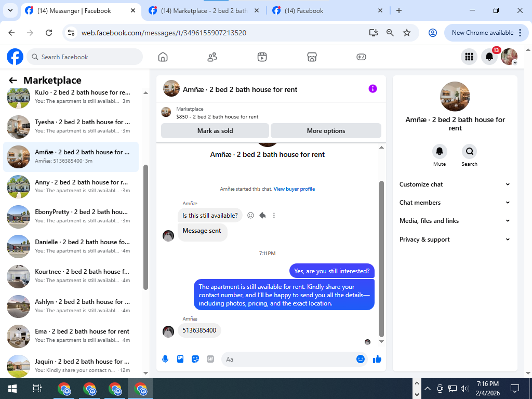Bookmark this page with star icon

406,33
